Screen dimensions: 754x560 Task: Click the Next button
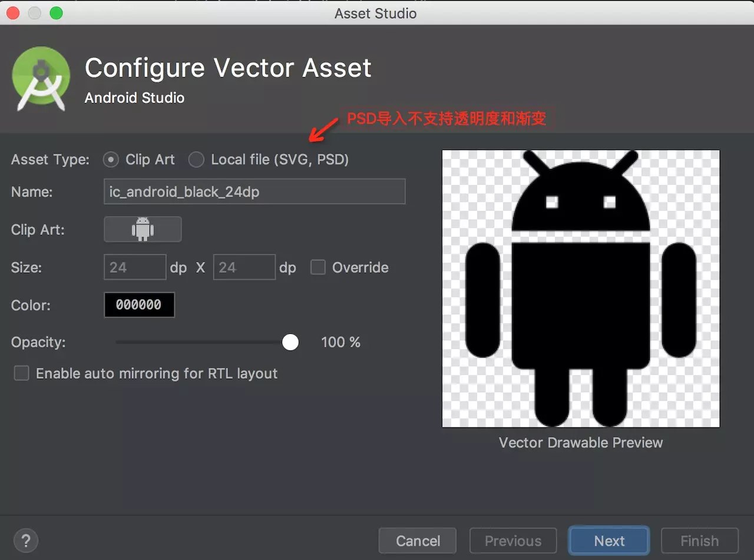click(x=609, y=541)
